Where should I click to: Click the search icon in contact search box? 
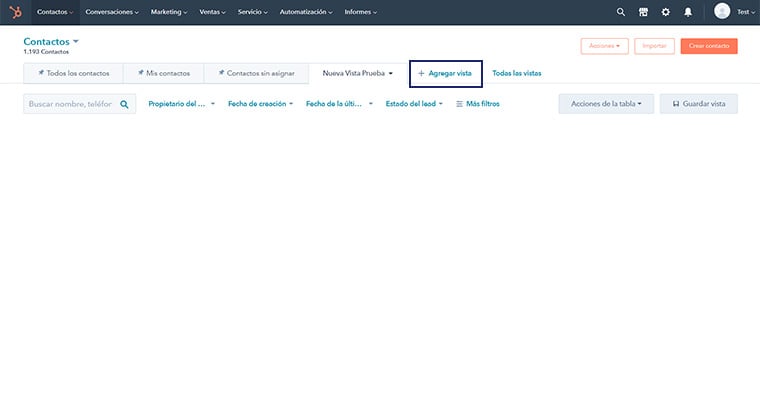pos(125,104)
